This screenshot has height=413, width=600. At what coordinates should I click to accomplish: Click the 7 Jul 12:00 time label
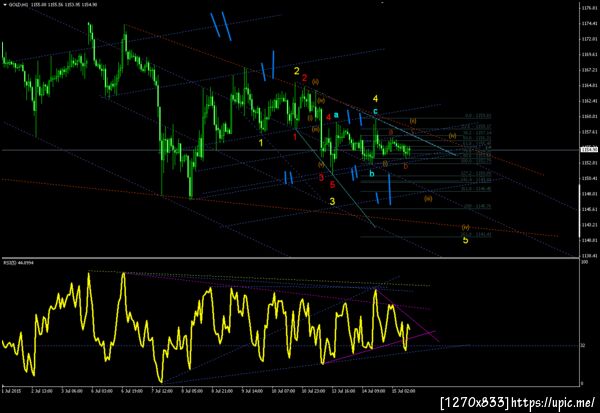coord(162,391)
